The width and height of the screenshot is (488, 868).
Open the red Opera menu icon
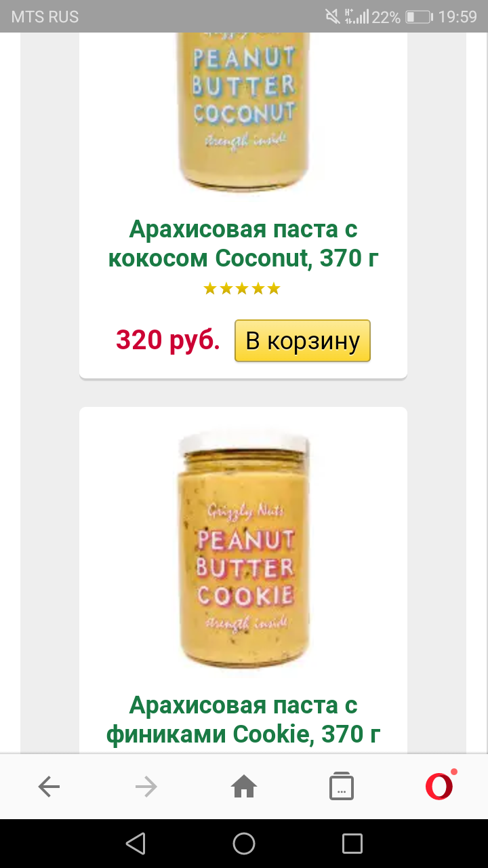click(x=439, y=786)
